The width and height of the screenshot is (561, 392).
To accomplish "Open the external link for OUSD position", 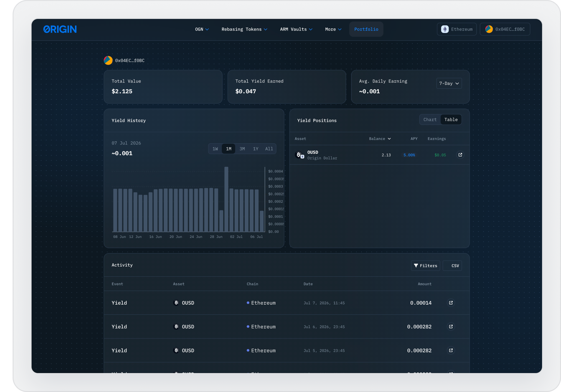I will (460, 155).
